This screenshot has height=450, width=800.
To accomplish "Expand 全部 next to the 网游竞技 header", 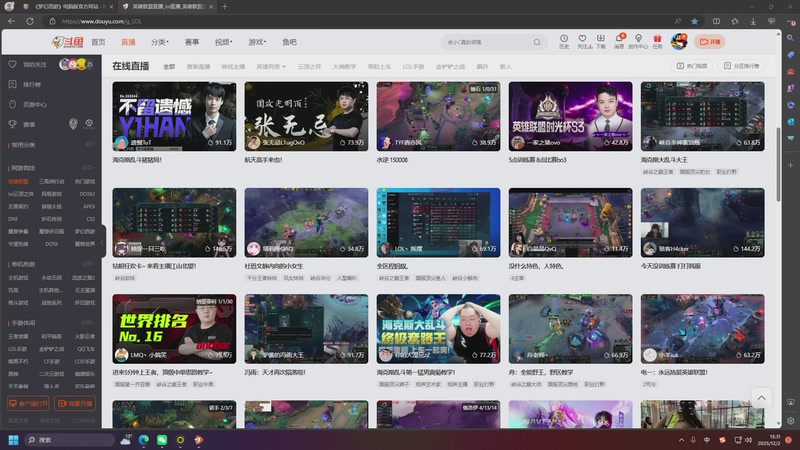I will 89,167.
